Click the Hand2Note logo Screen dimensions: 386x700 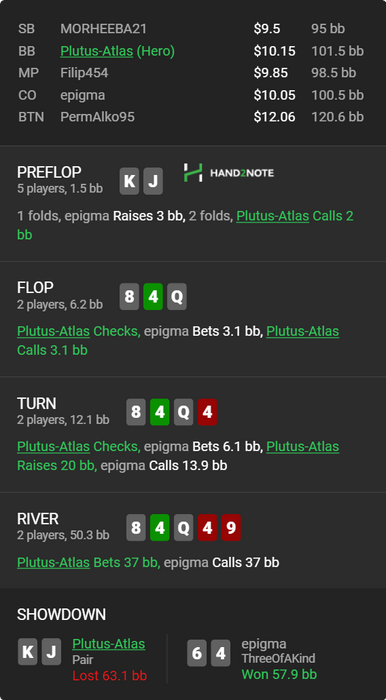[229, 173]
